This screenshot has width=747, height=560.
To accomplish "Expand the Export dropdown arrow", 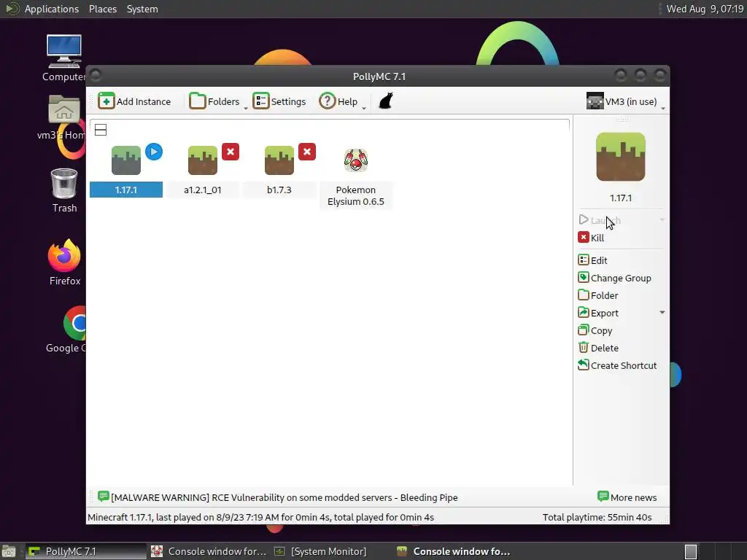I will [x=662, y=313].
